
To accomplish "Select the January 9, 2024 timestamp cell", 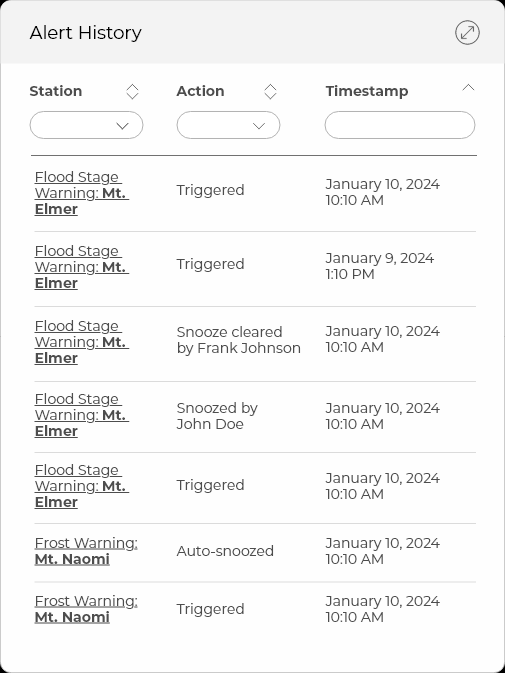I will click(380, 266).
